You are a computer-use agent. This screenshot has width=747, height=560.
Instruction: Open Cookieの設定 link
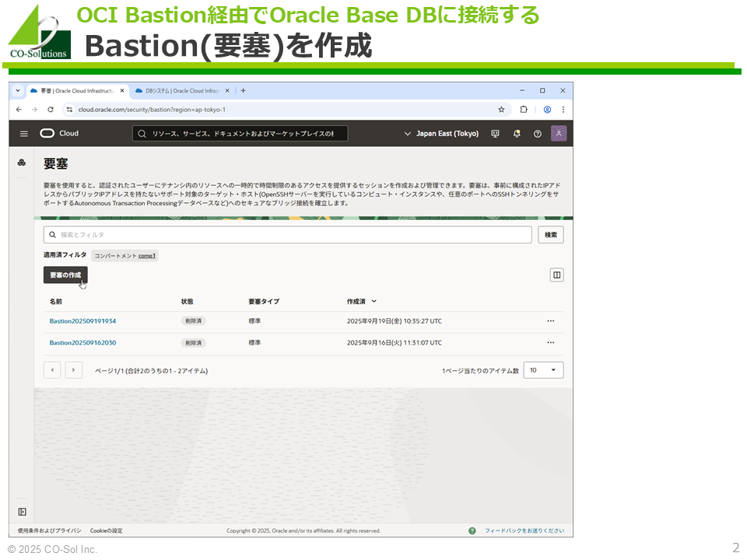coord(107,531)
